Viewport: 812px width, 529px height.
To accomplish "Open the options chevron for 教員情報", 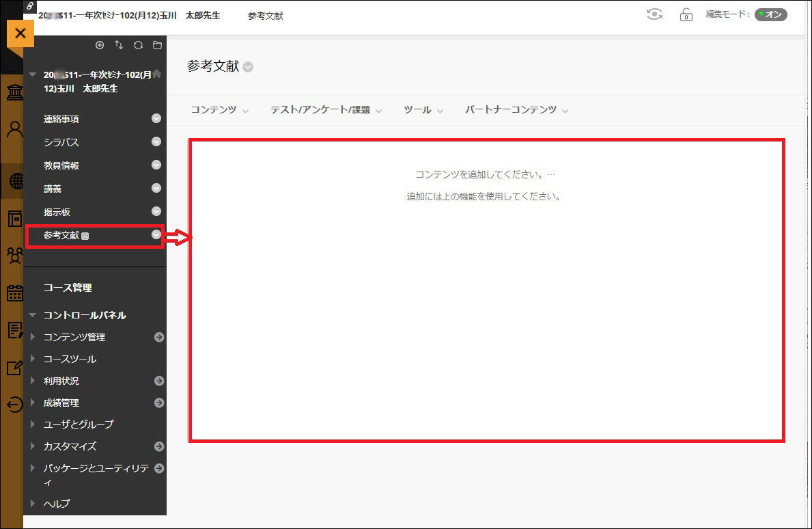I will click(156, 165).
